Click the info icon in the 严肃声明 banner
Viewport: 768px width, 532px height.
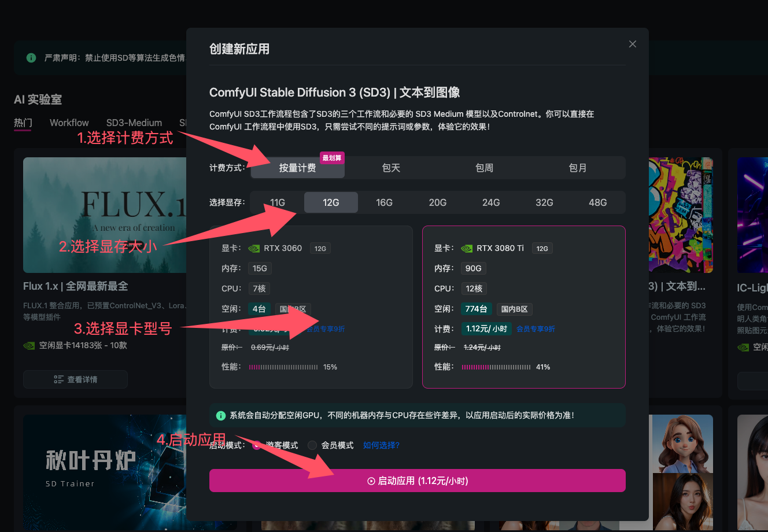pos(31,58)
